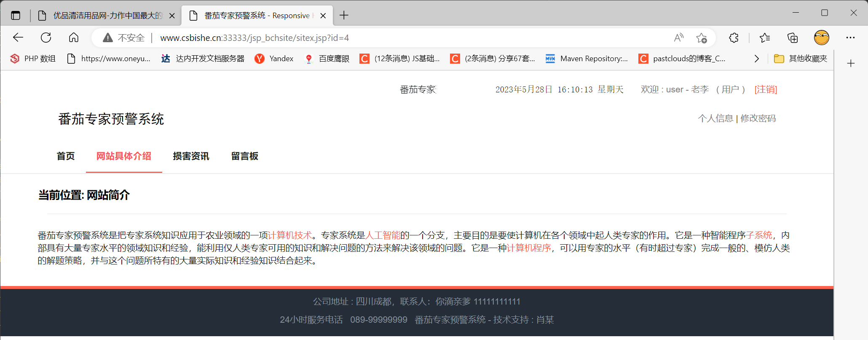
Task: Switch to the 优品清洁用品网 tab
Action: pos(105,16)
